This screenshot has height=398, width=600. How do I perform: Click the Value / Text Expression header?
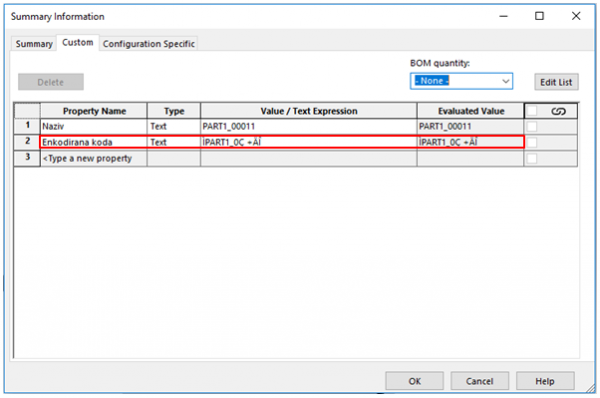tap(308, 111)
